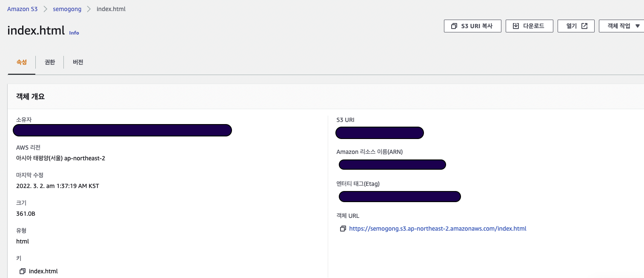Download the object with 다운로드 button
Screen dimensions: 644x278
[529, 26]
